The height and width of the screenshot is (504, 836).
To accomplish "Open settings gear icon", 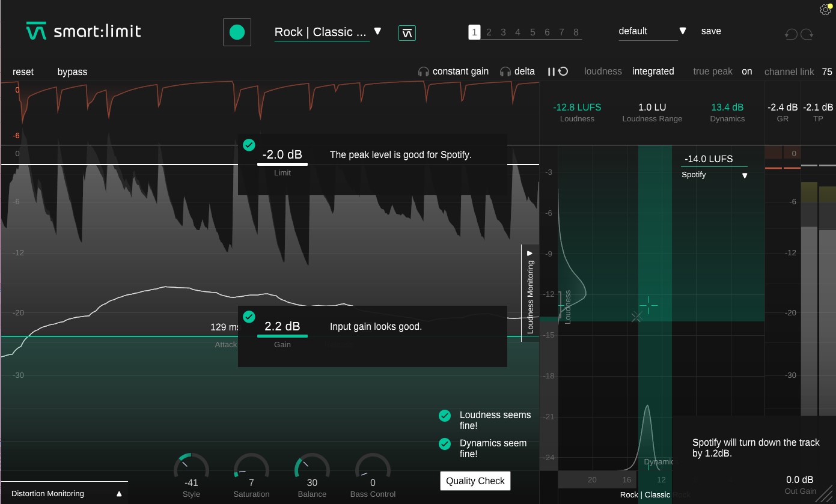I will click(825, 10).
